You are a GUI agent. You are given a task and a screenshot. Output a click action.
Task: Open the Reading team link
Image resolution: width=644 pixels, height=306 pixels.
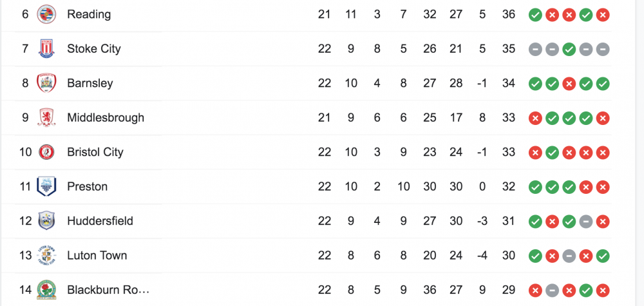(89, 14)
